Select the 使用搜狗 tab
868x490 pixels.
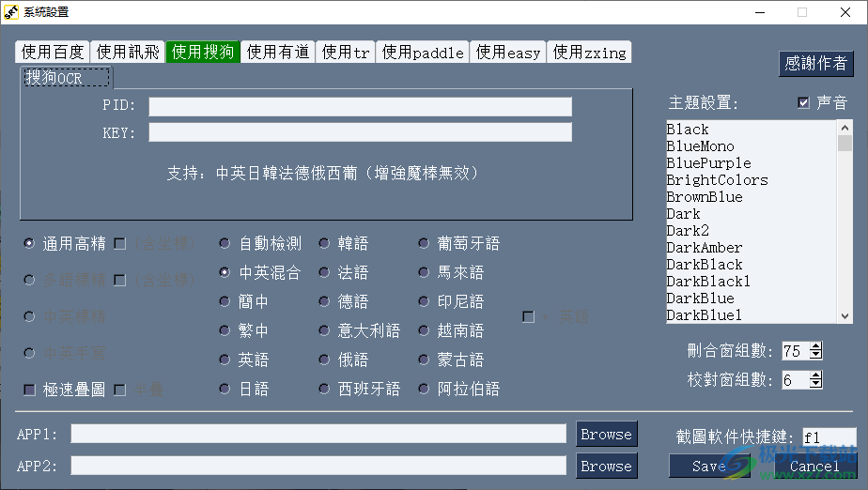203,52
